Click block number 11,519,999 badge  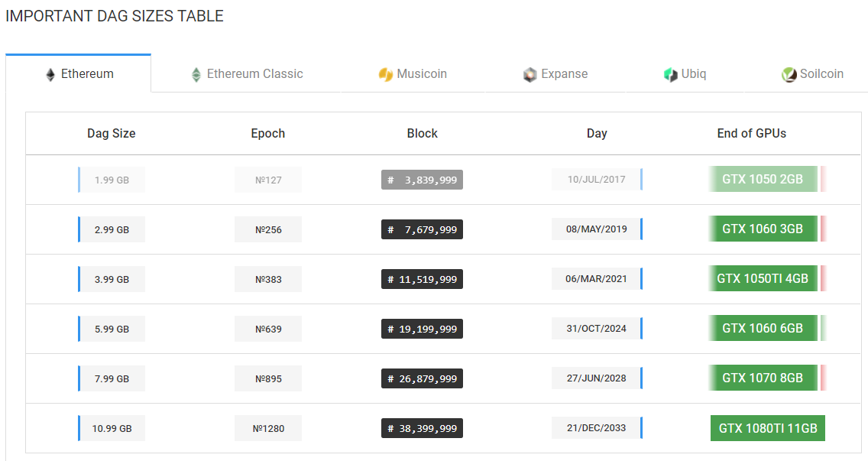coord(422,279)
